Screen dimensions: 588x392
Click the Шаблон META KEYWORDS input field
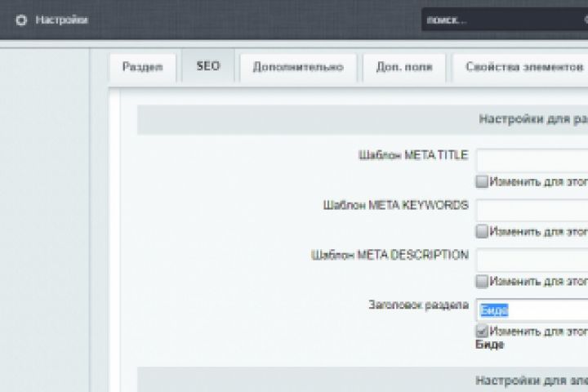pos(532,209)
